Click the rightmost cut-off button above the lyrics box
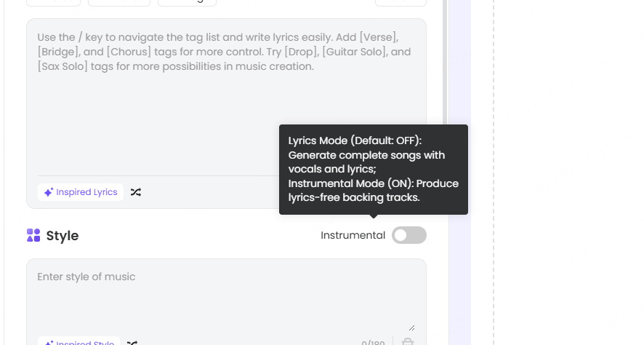 (x=401, y=2)
